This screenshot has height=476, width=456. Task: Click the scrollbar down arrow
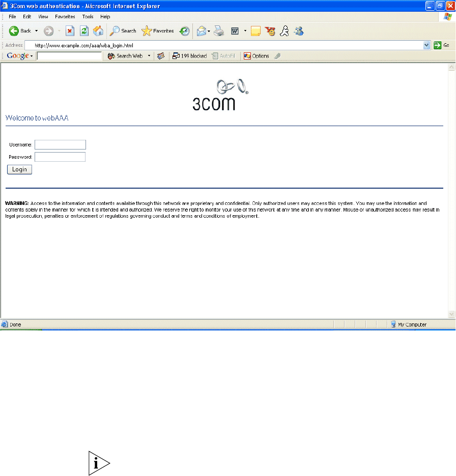pos(452,314)
